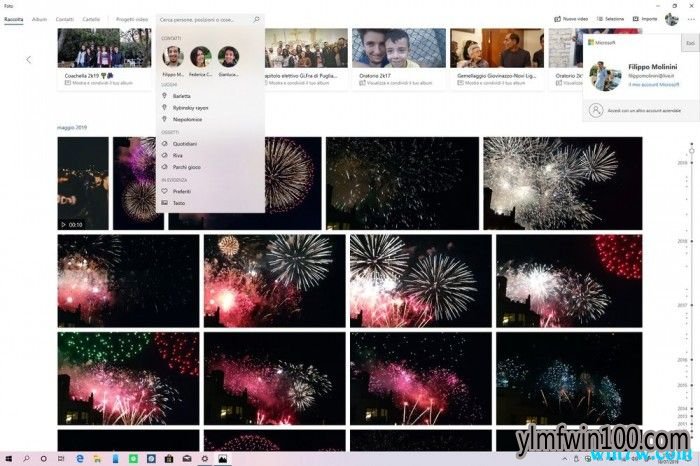Viewport: 700px width, 466px height.
Task: Switch to the Album tab
Action: (x=39, y=20)
